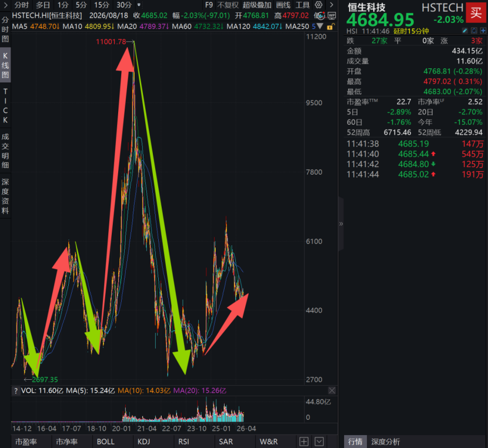This screenshot has width=488, height=448.
Task: Switch indicator to W&R
Action: click(269, 442)
